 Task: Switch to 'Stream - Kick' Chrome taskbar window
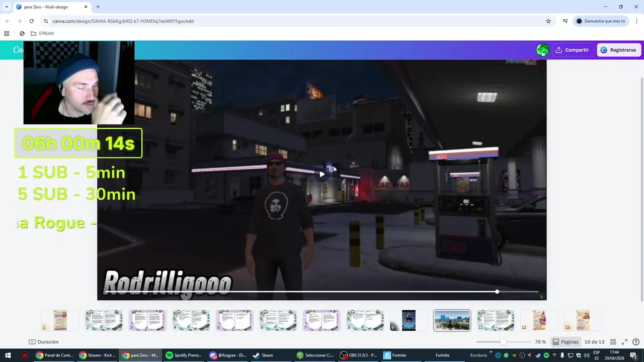tap(98, 355)
